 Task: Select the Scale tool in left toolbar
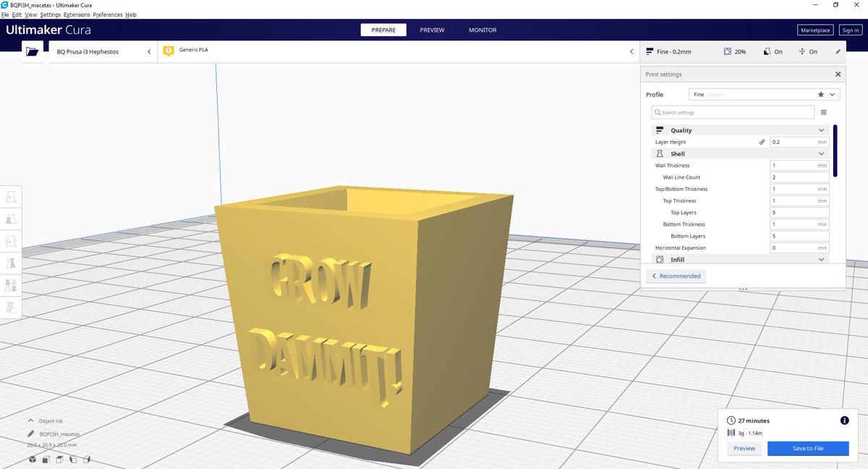12,219
